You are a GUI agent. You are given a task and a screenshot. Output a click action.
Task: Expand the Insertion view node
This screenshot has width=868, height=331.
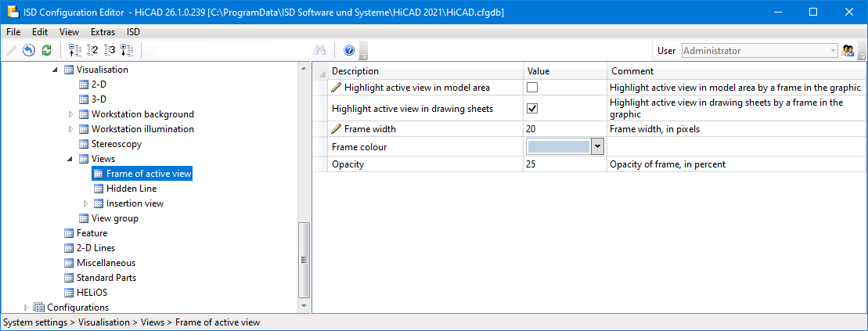85,203
